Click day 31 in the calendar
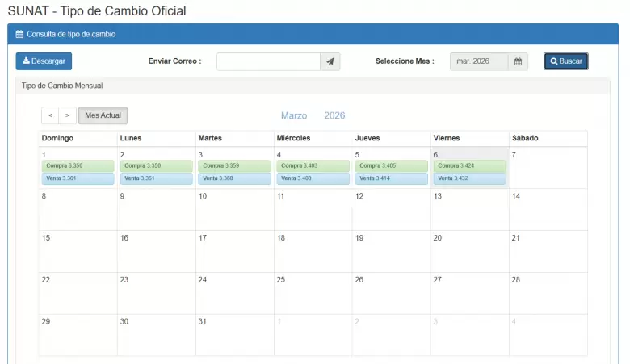630x364 pixels. [203, 321]
